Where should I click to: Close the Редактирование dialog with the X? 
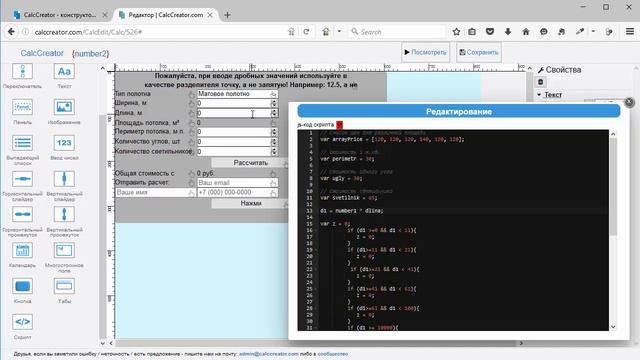[629, 102]
